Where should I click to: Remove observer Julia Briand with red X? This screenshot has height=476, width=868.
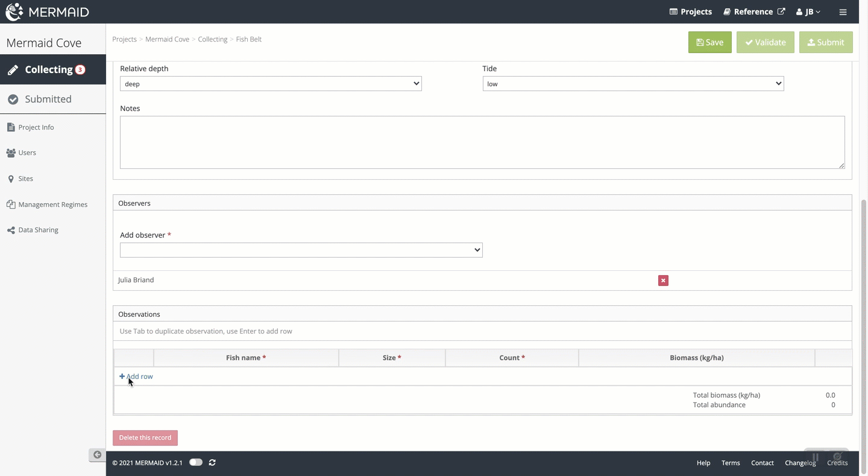(663, 281)
